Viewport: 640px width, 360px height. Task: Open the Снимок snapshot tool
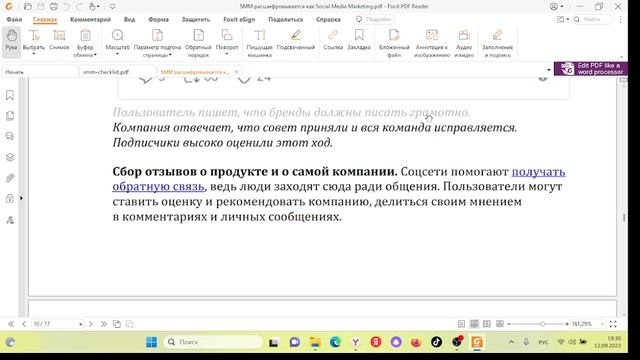59,40
